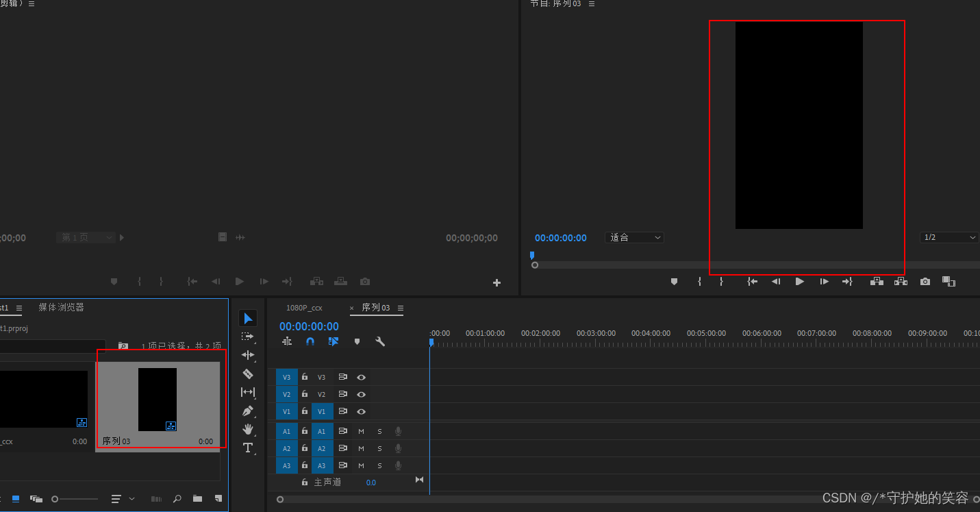Create new bin in Project panel
Screen dimensions: 980x512
click(197, 499)
